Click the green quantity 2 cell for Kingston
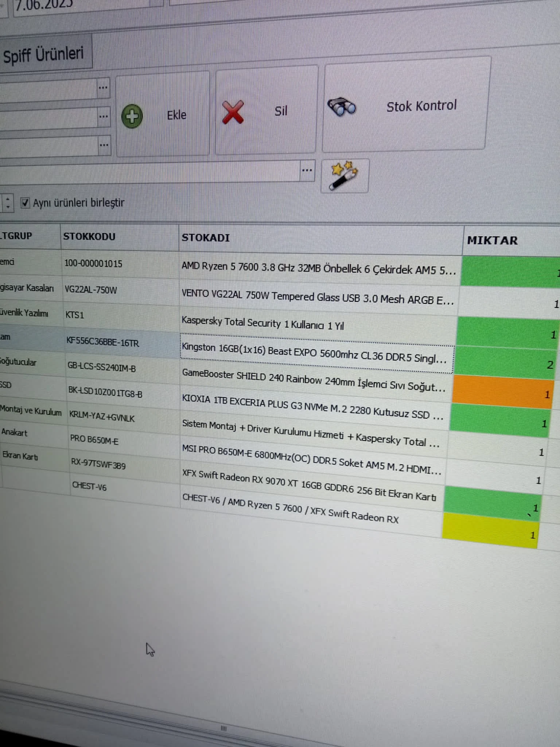Viewport: 560px width, 747px height. (506, 363)
